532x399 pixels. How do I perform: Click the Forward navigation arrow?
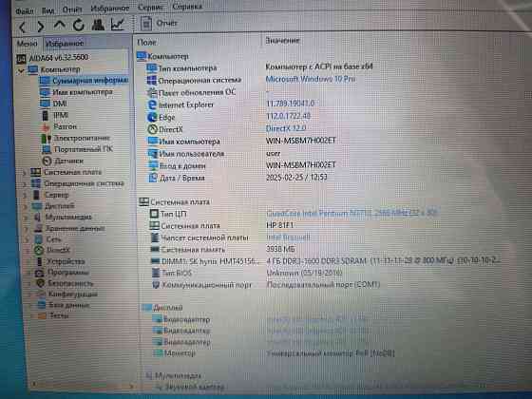(x=41, y=27)
